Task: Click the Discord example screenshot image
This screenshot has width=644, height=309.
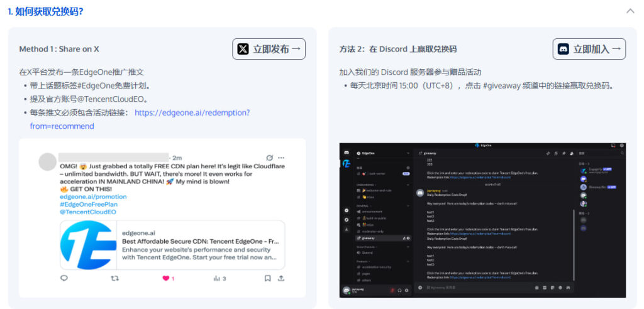Action: (x=482, y=220)
